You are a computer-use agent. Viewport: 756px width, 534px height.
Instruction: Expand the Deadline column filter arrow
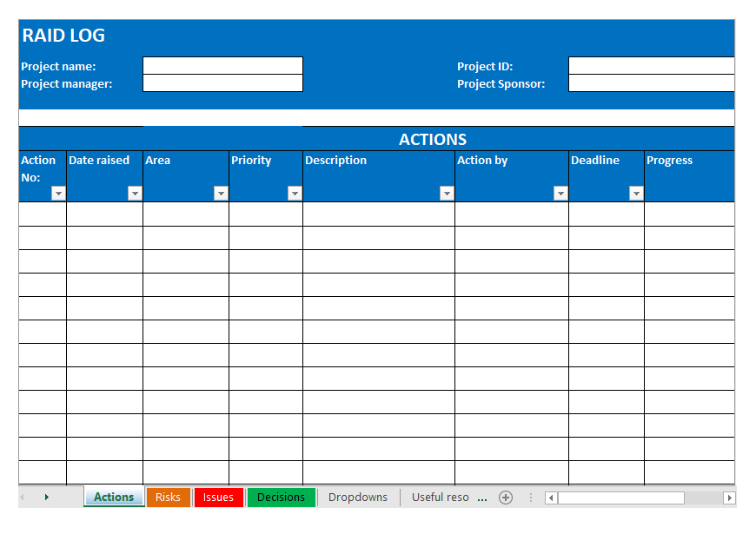(636, 194)
